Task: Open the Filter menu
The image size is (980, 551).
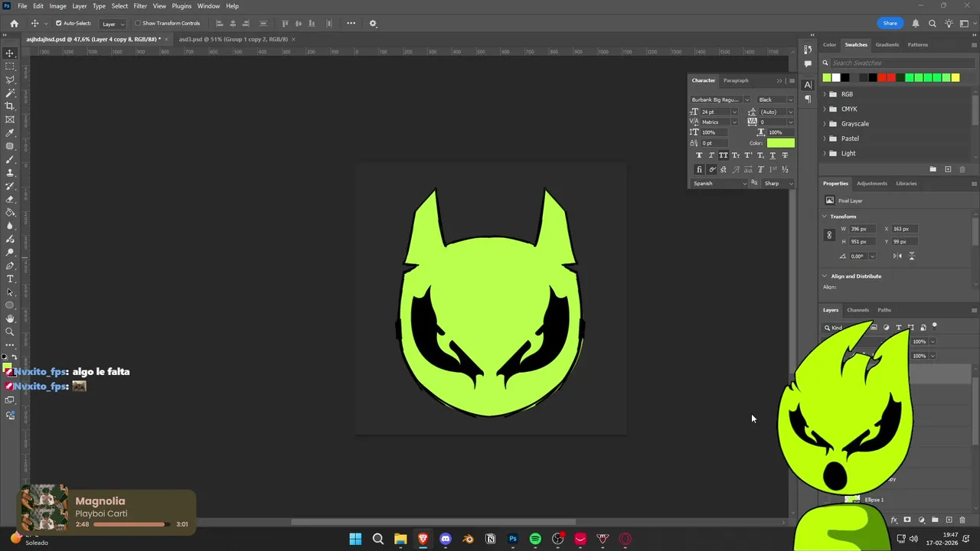Action: tap(140, 6)
